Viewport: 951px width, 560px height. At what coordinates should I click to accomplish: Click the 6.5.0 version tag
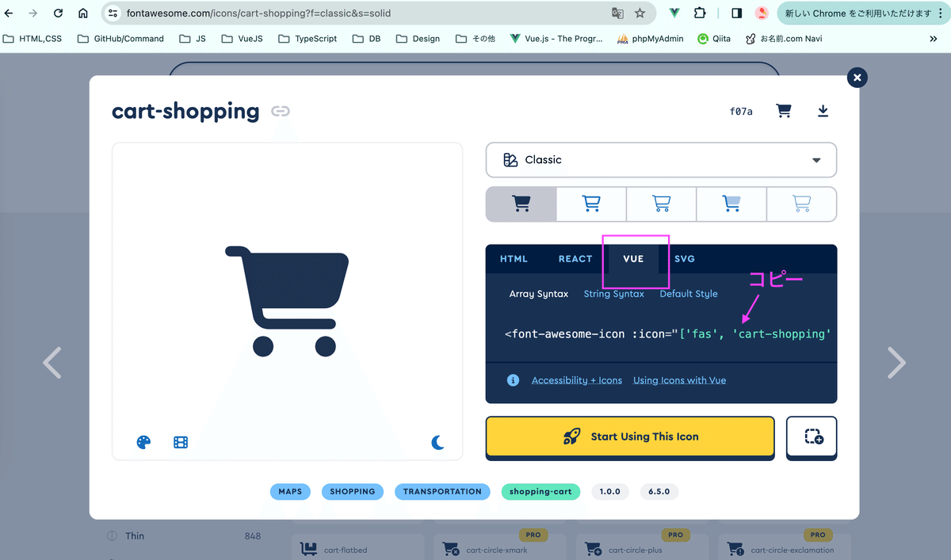tap(659, 492)
